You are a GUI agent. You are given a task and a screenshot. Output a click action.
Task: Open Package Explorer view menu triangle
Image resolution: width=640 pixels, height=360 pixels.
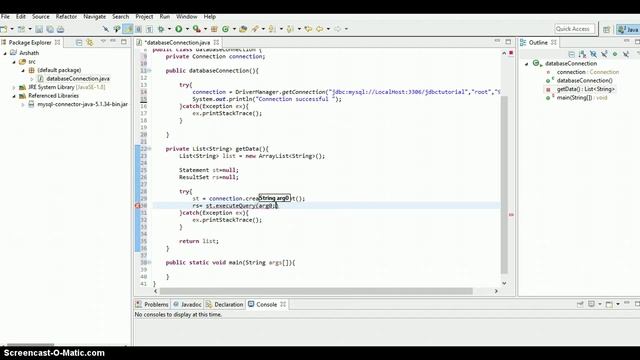[103, 42]
